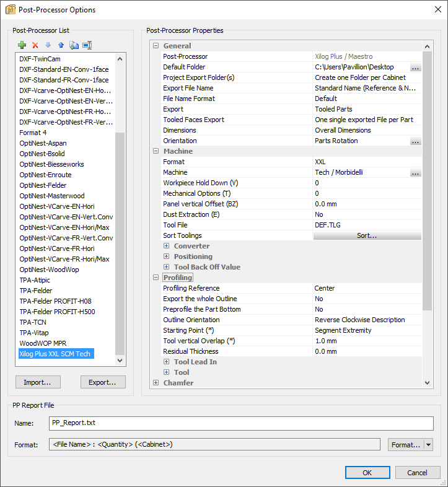Open Orientation ellipsis button
The height and width of the screenshot is (487, 448).
click(x=415, y=141)
